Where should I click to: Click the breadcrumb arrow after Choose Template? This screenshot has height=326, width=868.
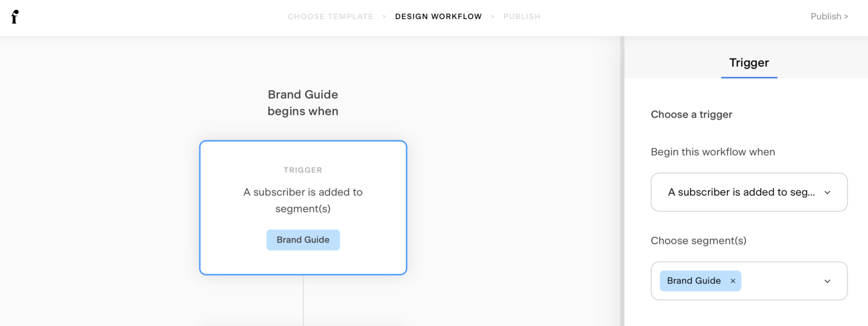[385, 16]
